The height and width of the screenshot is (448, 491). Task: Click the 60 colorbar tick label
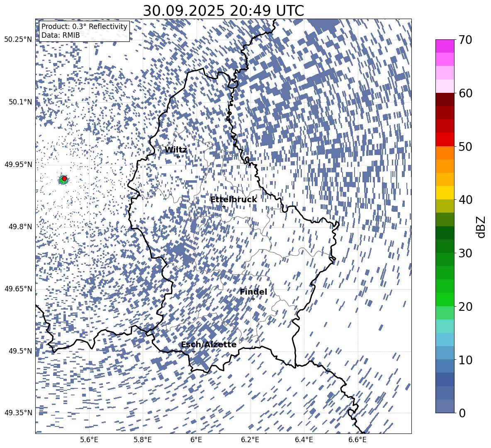465,93
